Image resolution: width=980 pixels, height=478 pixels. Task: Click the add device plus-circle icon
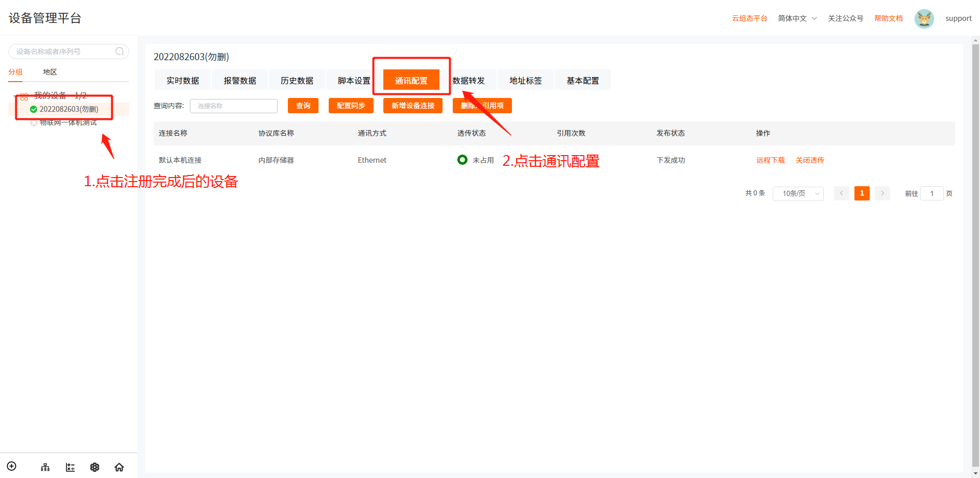click(x=12, y=466)
